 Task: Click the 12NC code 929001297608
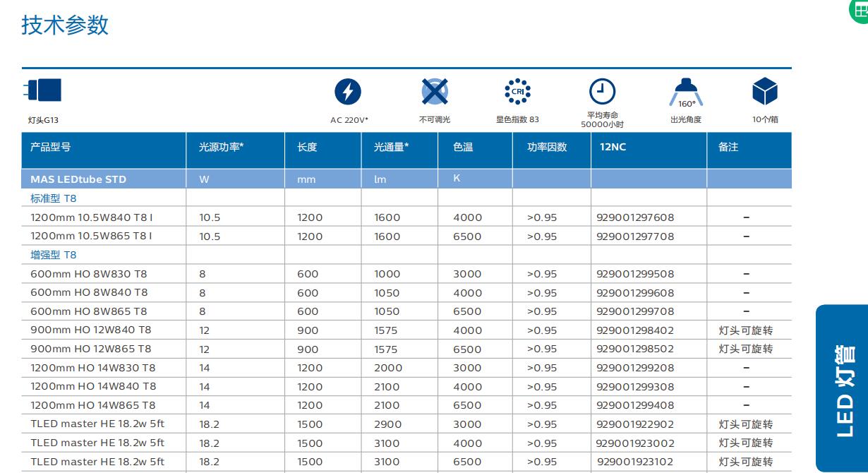[635, 217]
